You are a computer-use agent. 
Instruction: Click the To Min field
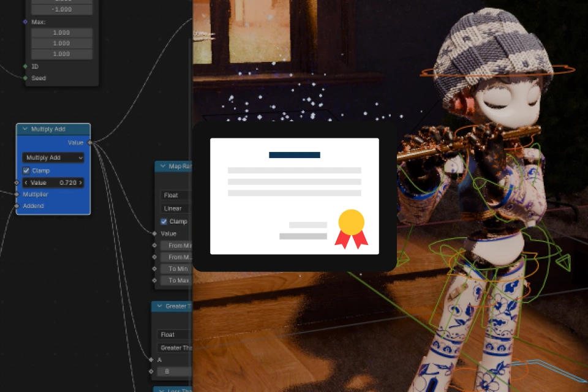(176, 269)
